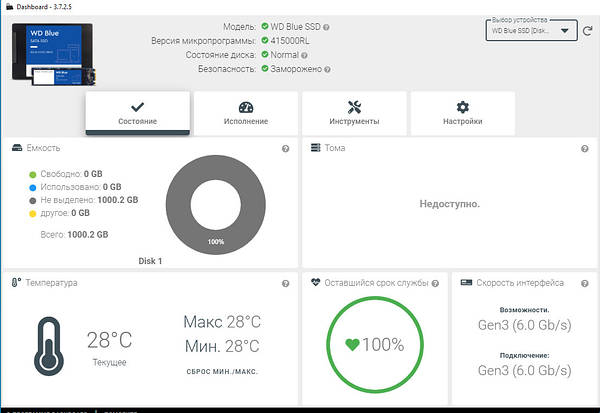This screenshot has width=600, height=413.
Task: Click the heart icon by Оставшийся срок службы
Action: tap(315, 282)
